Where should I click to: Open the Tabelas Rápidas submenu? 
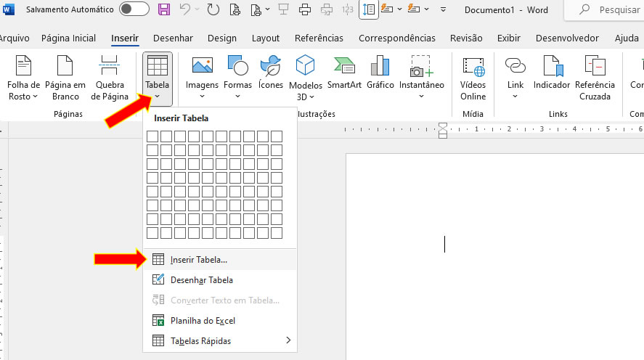220,340
